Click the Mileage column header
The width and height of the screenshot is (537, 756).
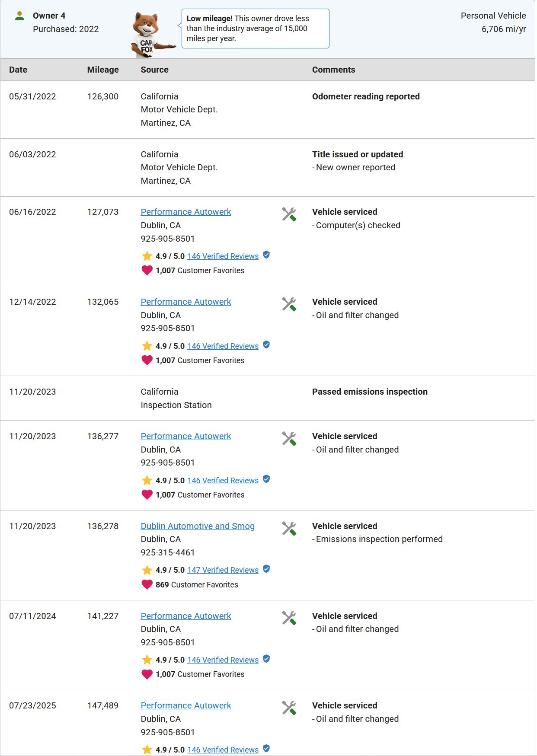103,70
